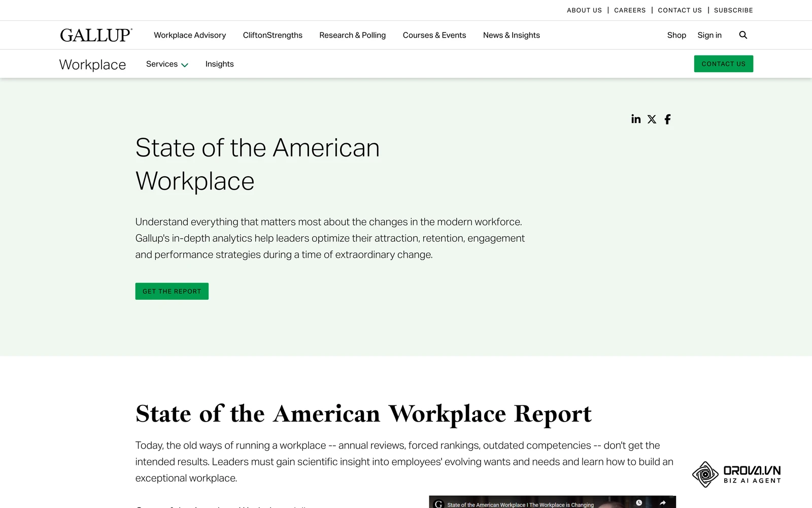Viewport: 812px width, 508px height.
Task: Click the Sign in link
Action: (x=709, y=35)
